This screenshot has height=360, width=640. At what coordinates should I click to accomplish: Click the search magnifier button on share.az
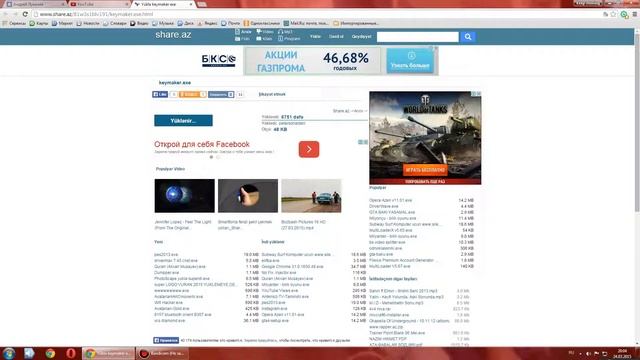pos(468,37)
